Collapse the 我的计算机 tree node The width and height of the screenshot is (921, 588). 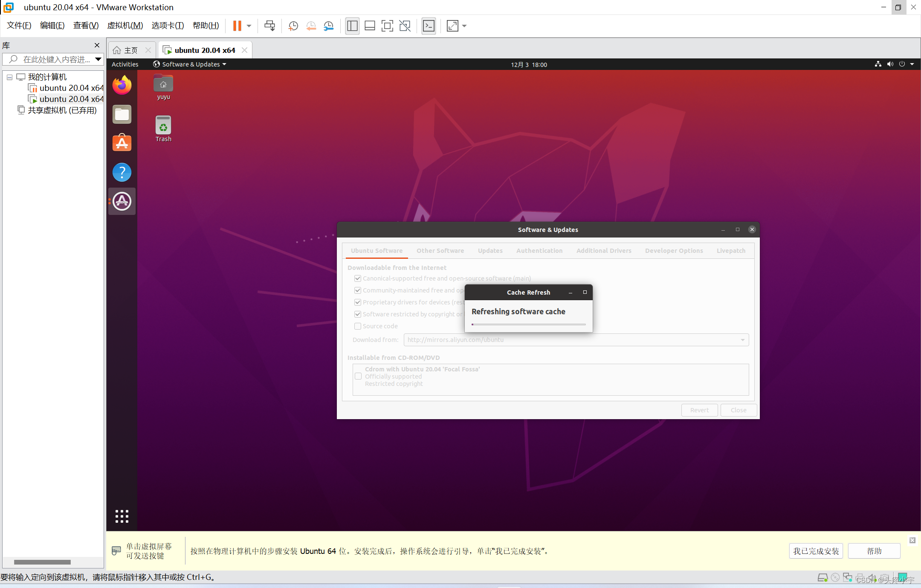point(9,77)
